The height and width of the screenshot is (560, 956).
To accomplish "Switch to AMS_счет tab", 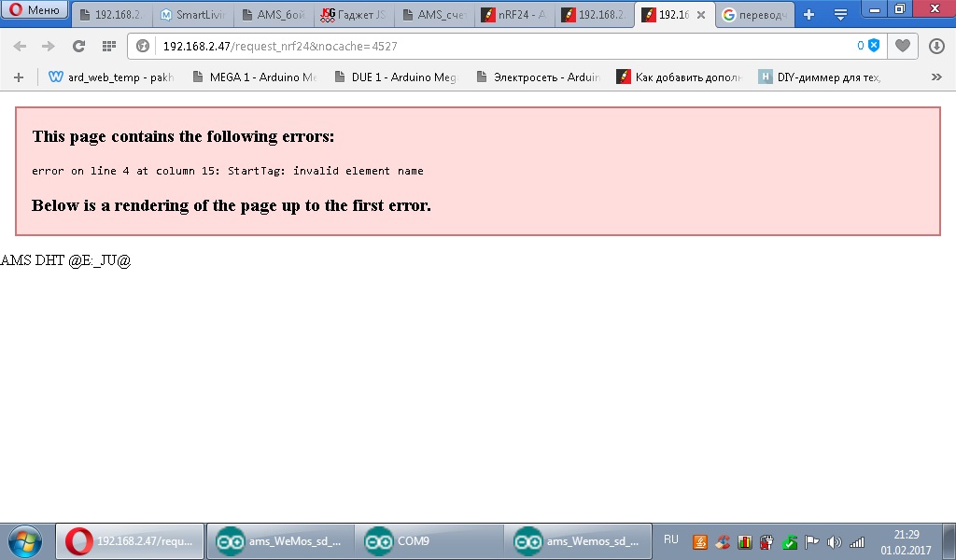I will (434, 15).
